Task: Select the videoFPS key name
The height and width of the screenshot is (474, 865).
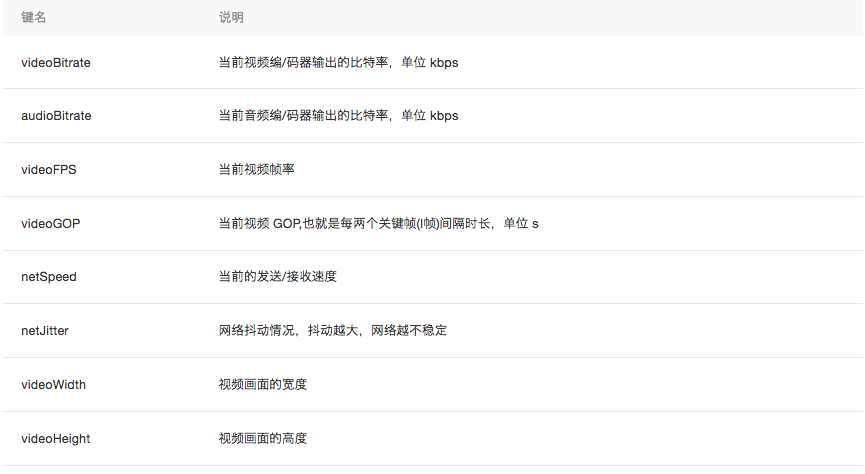Action: (x=49, y=170)
